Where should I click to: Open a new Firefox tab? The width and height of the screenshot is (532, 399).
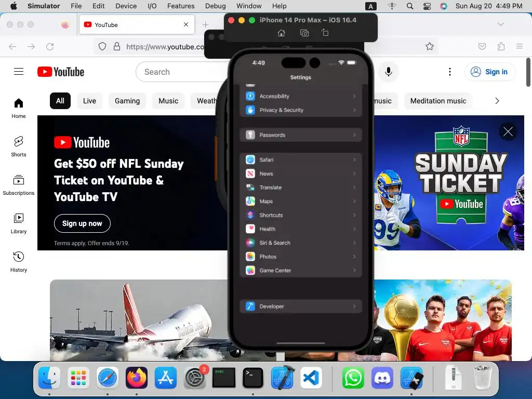(x=205, y=24)
